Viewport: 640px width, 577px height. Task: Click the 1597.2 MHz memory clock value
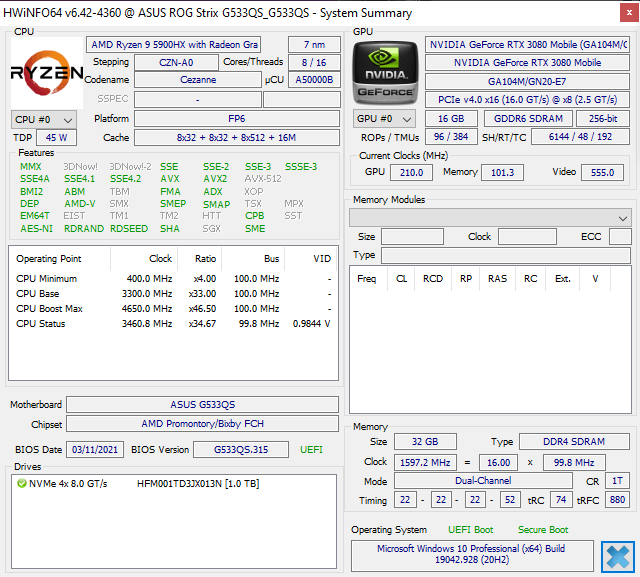(x=425, y=463)
